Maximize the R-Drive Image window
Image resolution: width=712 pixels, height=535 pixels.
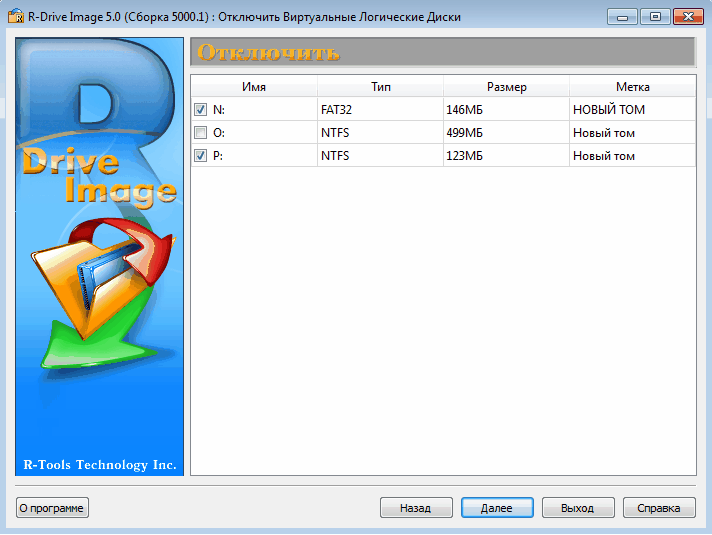point(655,17)
